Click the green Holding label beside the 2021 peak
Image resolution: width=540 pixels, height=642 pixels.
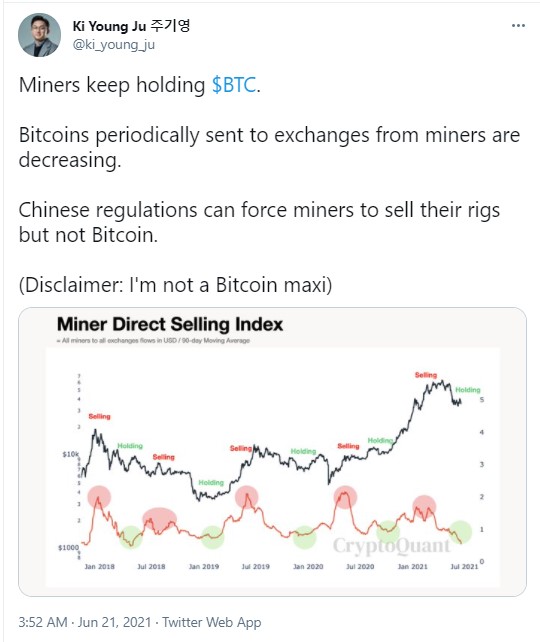tap(468, 390)
